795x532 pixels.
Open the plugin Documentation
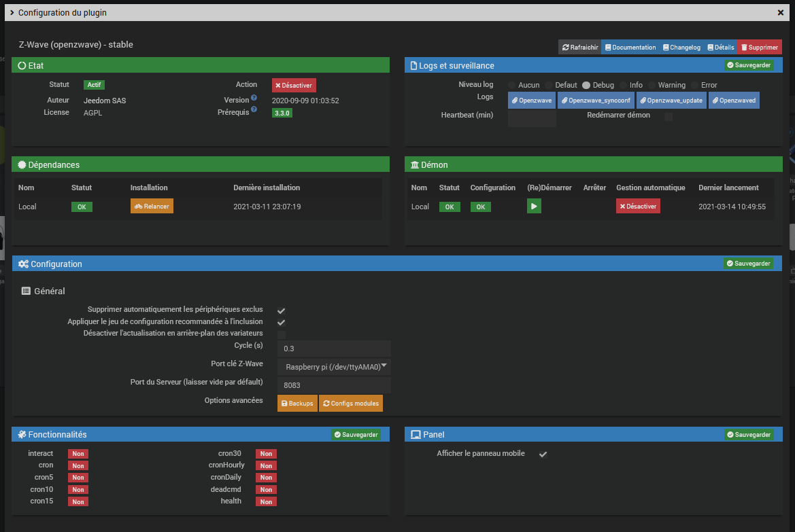(x=630, y=48)
